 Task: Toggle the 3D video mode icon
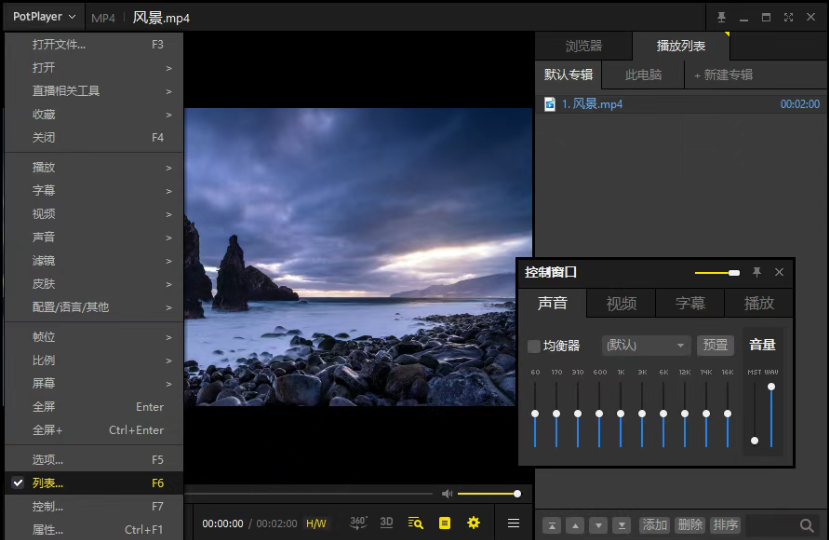click(386, 522)
